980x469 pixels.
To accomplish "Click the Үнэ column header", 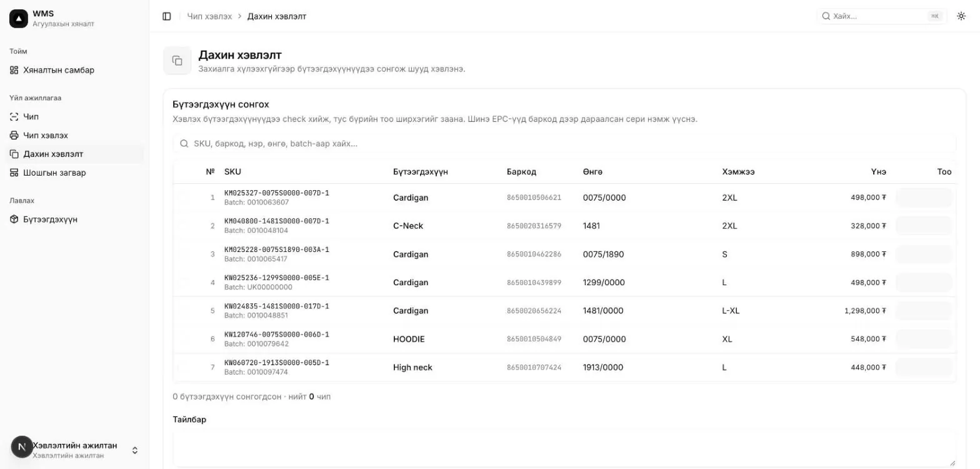I will [879, 172].
